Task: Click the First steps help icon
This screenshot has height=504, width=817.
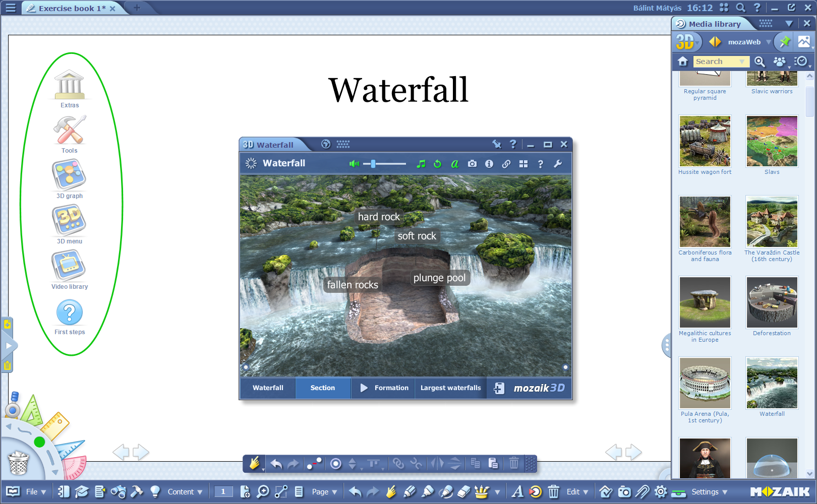Action: (x=69, y=313)
